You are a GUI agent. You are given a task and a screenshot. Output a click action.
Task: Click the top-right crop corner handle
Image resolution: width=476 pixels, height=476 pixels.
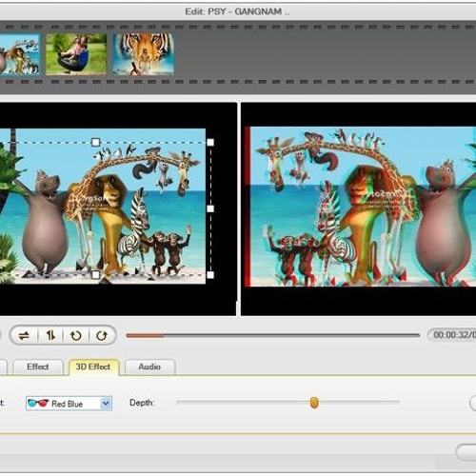click(210, 143)
